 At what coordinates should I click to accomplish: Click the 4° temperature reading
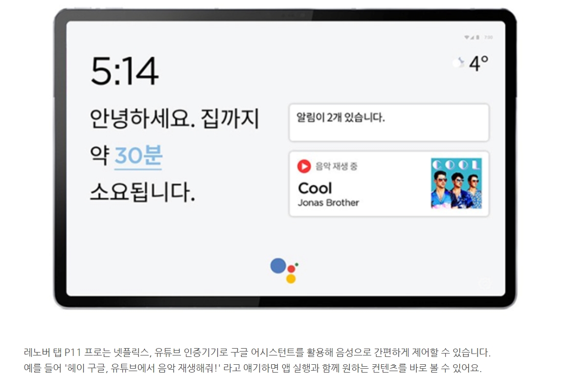click(x=479, y=63)
